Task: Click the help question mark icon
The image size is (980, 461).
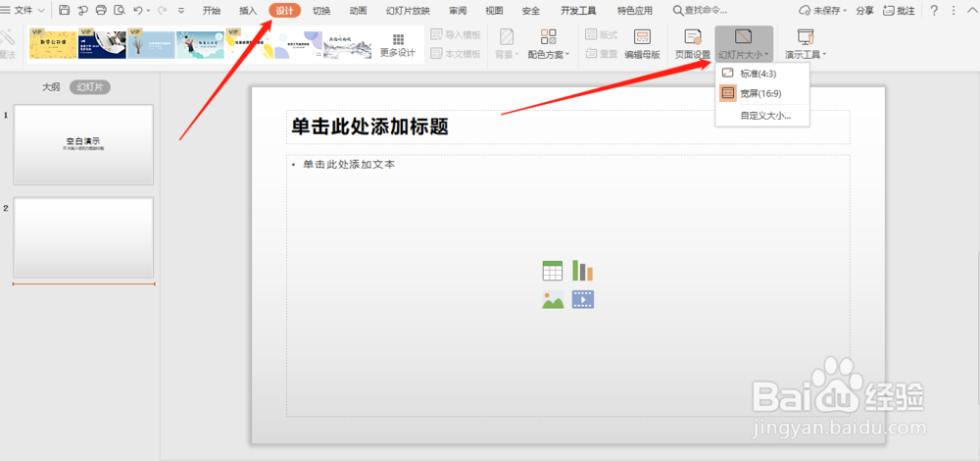Action: click(934, 11)
